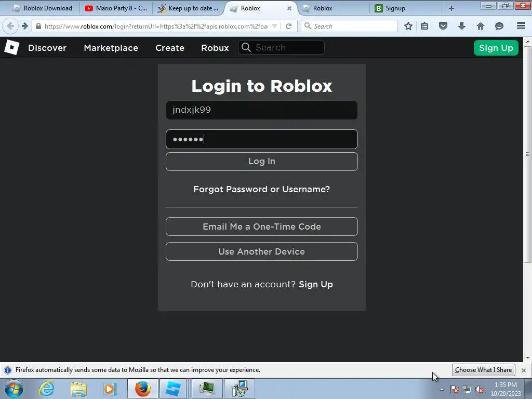Switch to Firefox in the taskbar
The image size is (532, 399).
click(x=143, y=389)
